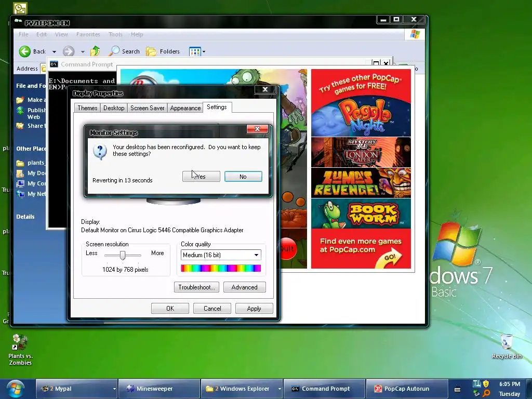Image resolution: width=532 pixels, height=399 pixels.
Task: Expand the Mypal taskbar group arrow
Action: coord(114,389)
